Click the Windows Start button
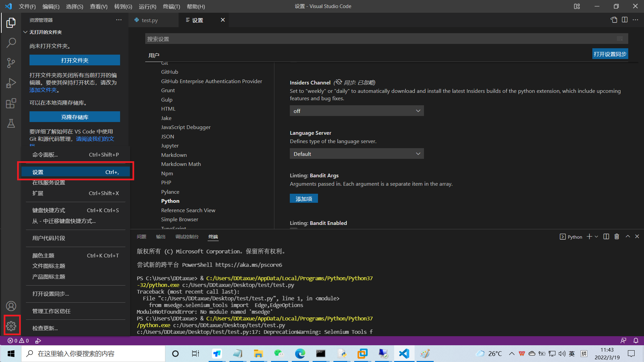Viewport: 644px width, 362px height. tap(11, 354)
